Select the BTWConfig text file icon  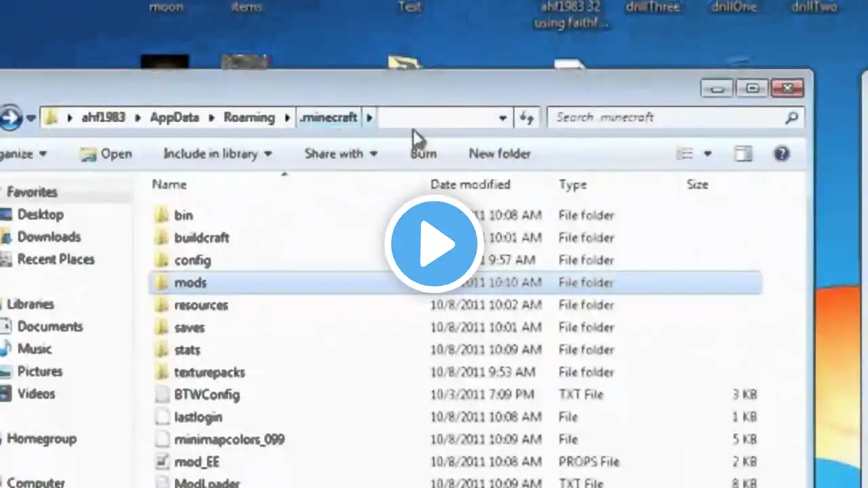click(x=161, y=394)
